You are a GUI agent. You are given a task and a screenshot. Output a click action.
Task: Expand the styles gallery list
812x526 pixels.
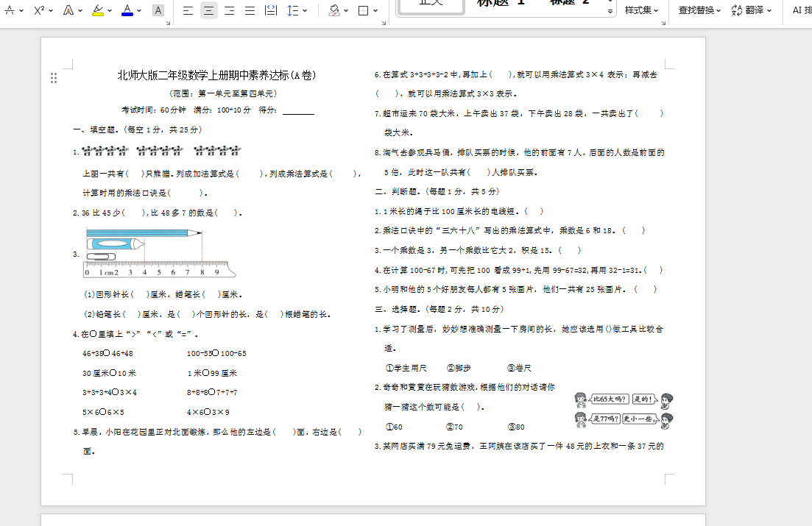610,11
